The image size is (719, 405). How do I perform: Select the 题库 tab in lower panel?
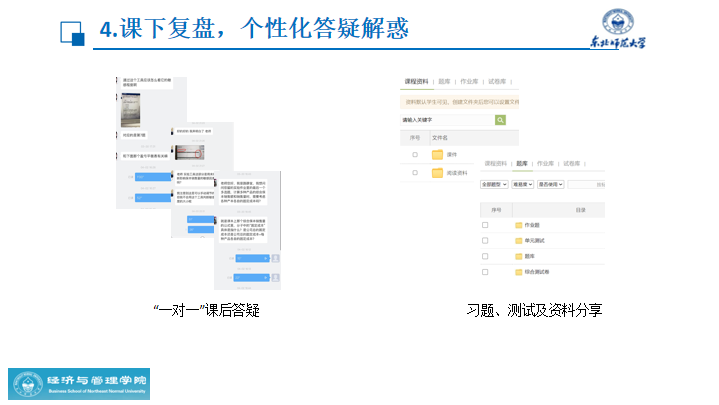coord(521,162)
